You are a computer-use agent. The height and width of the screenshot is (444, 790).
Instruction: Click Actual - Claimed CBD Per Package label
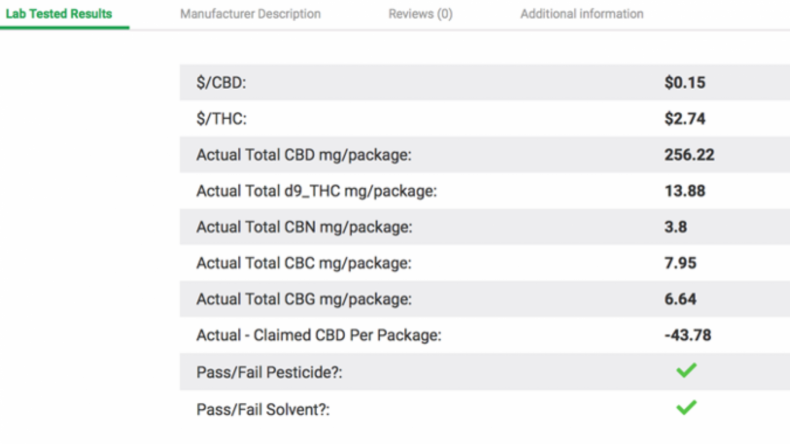coord(319,336)
